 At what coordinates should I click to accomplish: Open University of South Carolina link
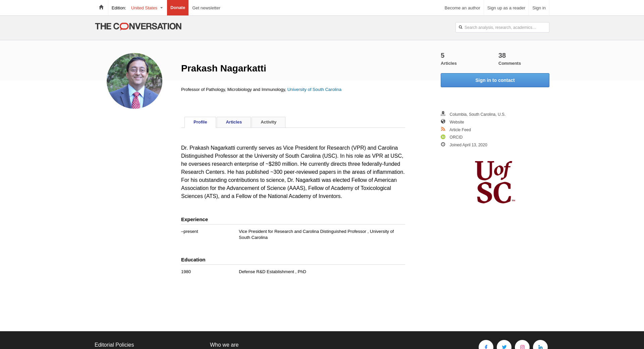(x=314, y=90)
